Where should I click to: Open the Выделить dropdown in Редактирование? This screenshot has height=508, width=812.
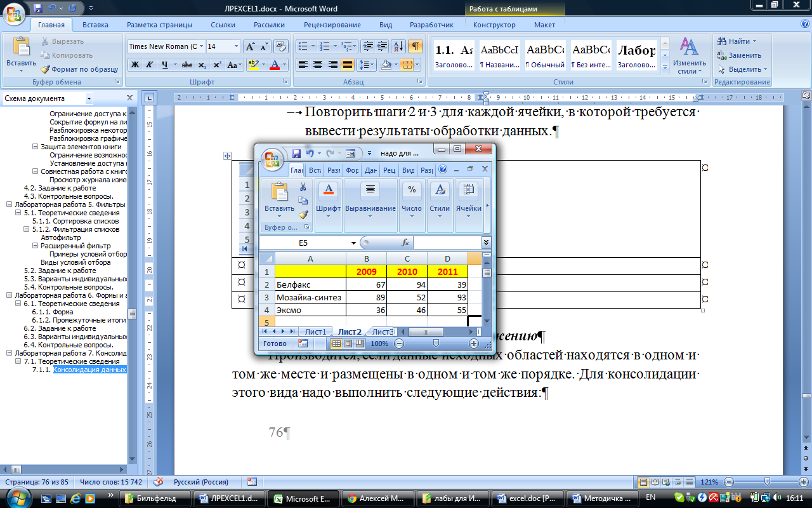point(742,69)
